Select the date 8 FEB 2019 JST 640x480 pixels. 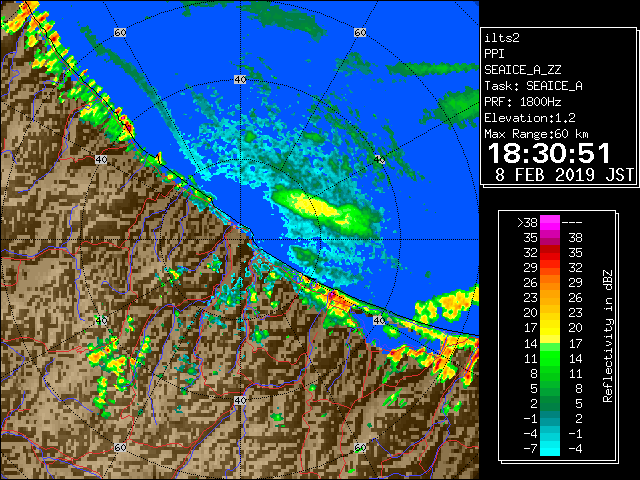point(564,175)
